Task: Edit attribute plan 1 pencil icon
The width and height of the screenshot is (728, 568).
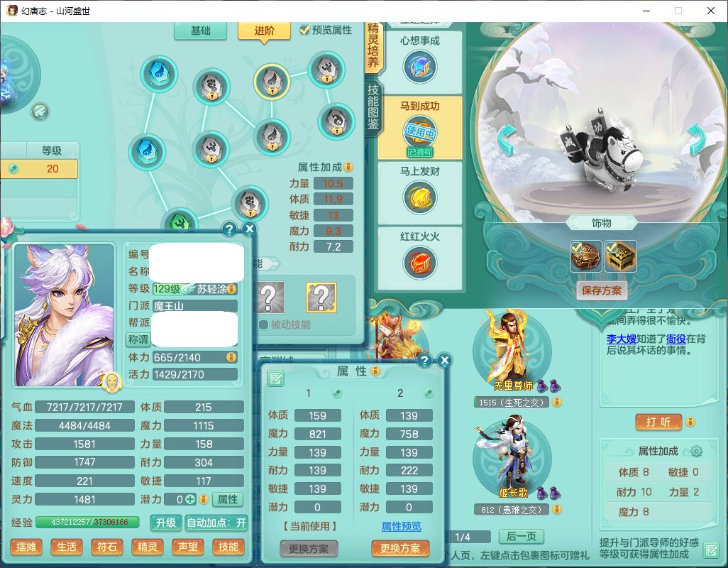Action: point(336,393)
